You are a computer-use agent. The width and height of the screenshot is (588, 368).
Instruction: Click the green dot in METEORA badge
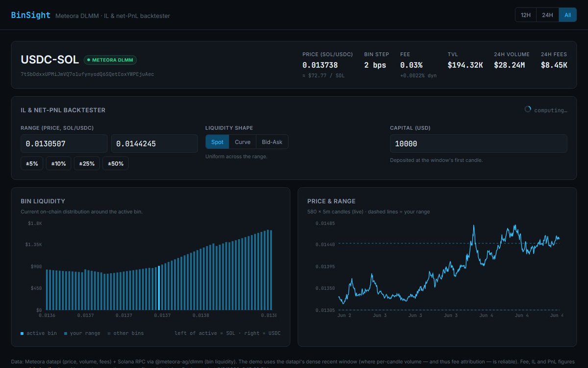89,60
